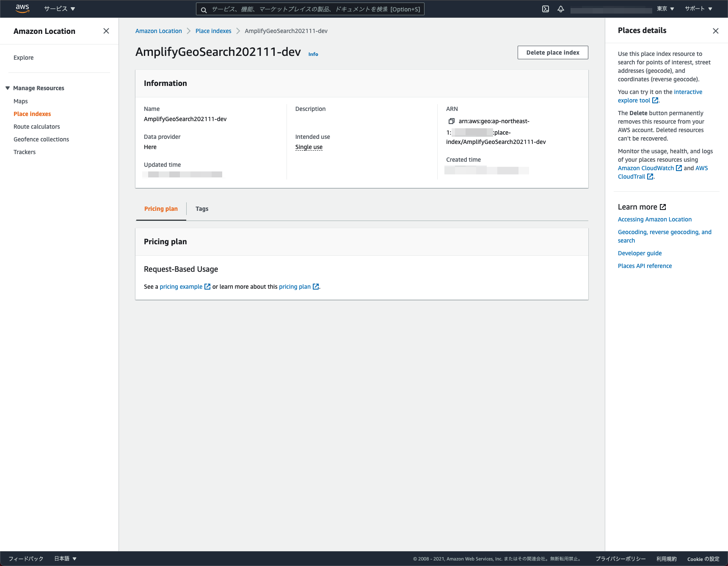Open the サポート support dropdown
This screenshot has height=566, width=728.
click(698, 9)
